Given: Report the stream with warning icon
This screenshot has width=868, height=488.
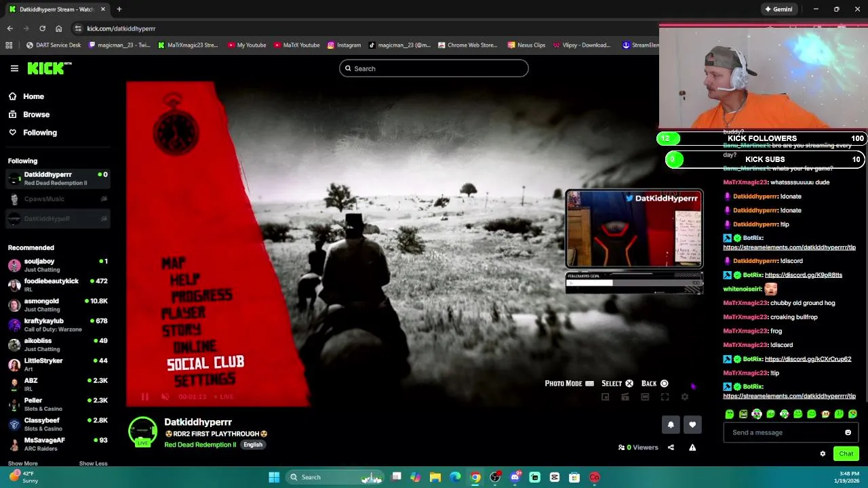Looking at the screenshot, I should click(x=692, y=447).
